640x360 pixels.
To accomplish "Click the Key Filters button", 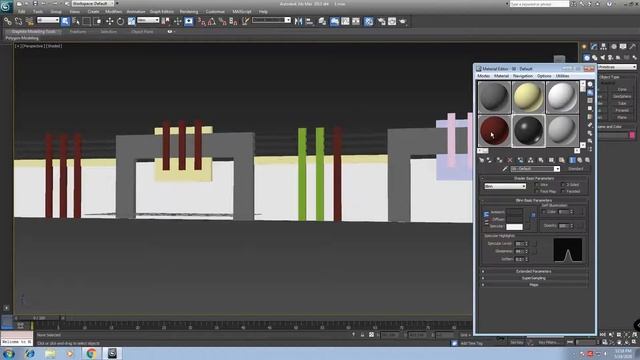I will click(x=548, y=342).
